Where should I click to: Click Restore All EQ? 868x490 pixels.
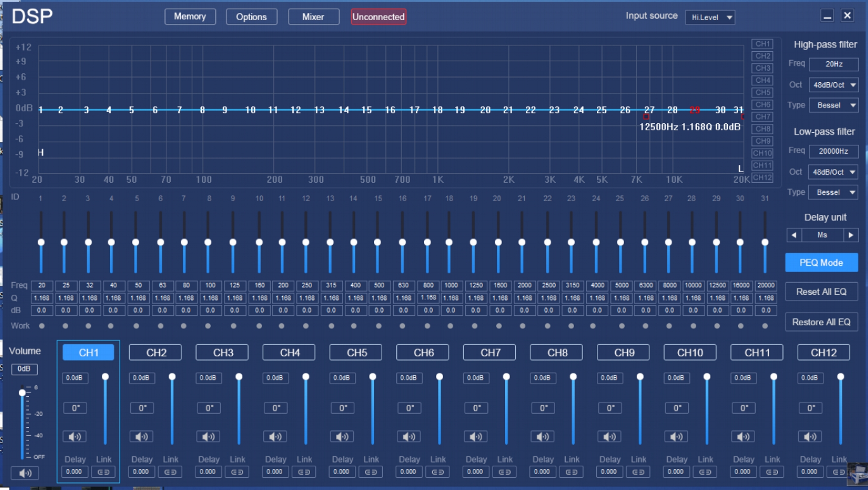pyautogui.click(x=821, y=322)
